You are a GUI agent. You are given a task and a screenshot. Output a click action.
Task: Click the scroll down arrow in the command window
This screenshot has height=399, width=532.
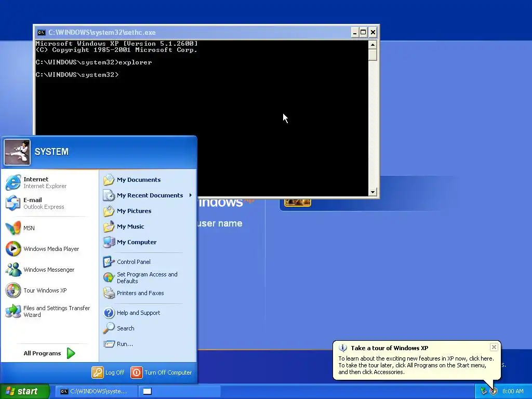[373, 192]
